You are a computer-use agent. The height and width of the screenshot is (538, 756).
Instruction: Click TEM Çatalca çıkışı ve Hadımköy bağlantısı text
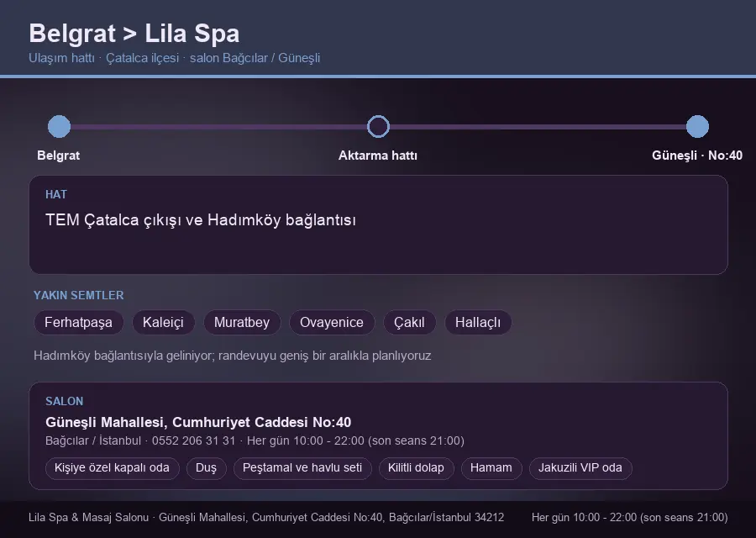point(201,220)
